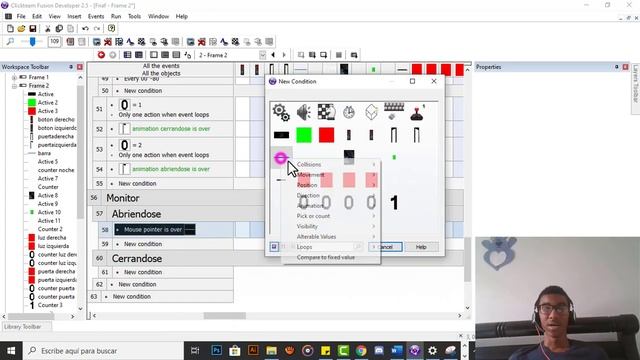Choose the green Active 2 object in dialog
The height and width of the screenshot is (360, 640).
pyautogui.click(x=304, y=135)
